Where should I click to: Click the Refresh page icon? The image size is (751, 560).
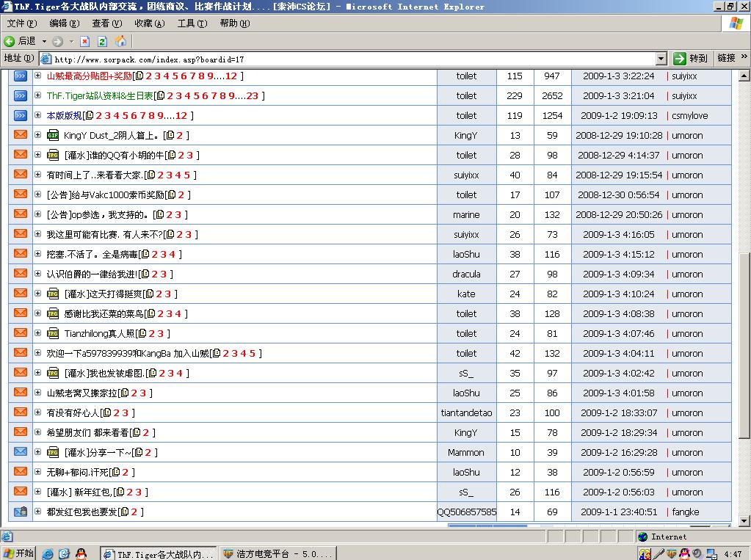point(102,41)
